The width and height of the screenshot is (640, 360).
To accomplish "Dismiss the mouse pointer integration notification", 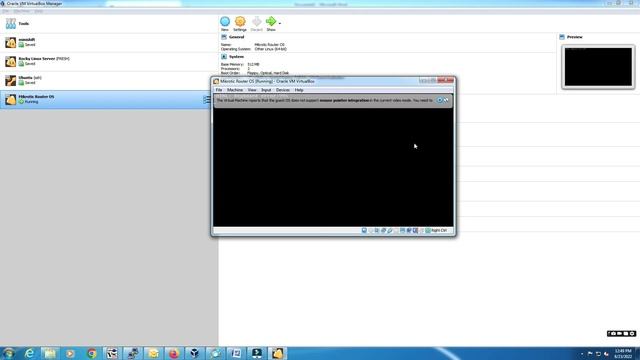I will pyautogui.click(x=440, y=100).
